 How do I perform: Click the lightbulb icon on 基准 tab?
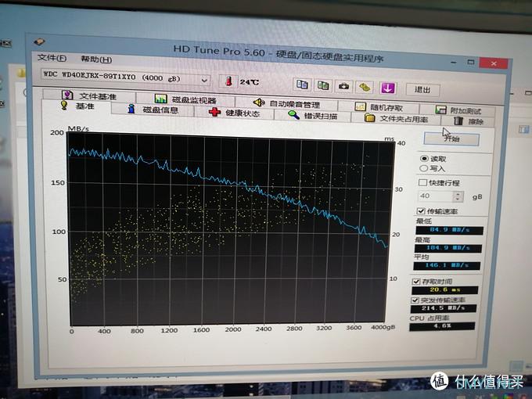tap(64, 105)
